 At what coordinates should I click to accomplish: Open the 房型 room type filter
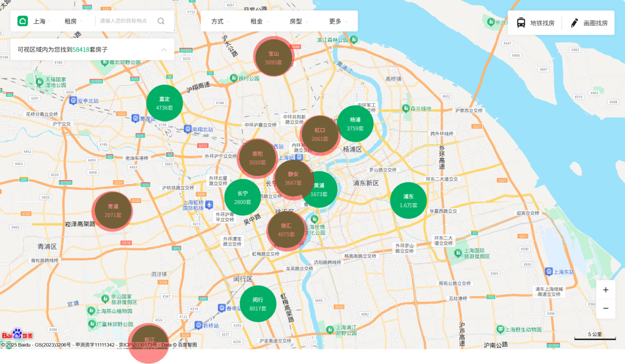tap(299, 21)
